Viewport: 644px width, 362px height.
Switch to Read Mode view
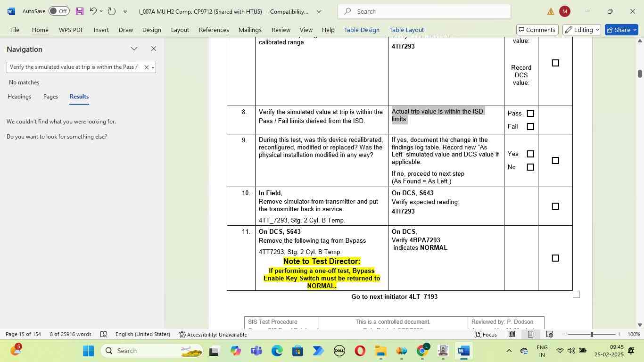coord(512,334)
